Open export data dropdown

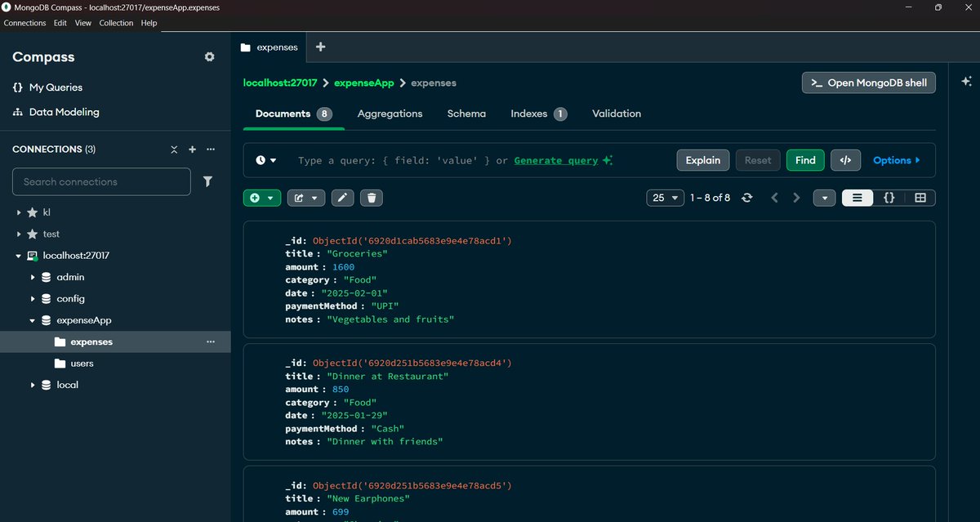pos(306,198)
